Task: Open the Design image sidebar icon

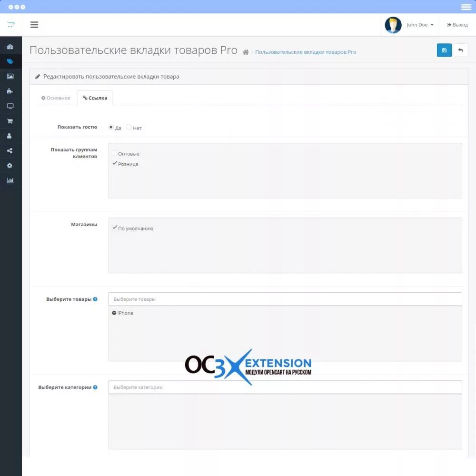Action: point(10,76)
